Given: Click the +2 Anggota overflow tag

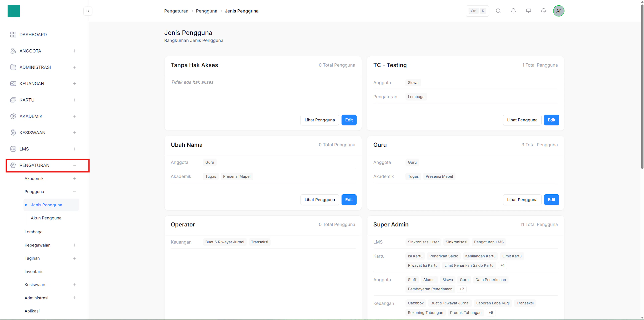Looking at the screenshot, I should 462,289.
